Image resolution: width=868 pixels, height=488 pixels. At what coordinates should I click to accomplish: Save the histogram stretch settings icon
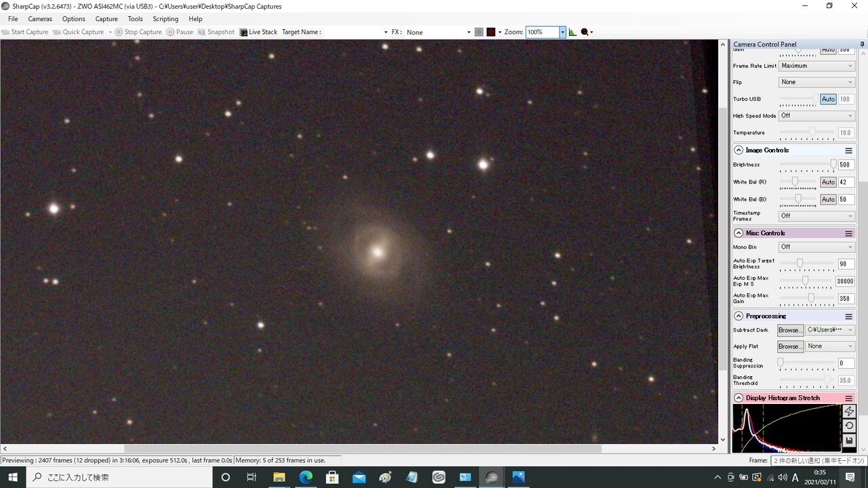tap(849, 441)
